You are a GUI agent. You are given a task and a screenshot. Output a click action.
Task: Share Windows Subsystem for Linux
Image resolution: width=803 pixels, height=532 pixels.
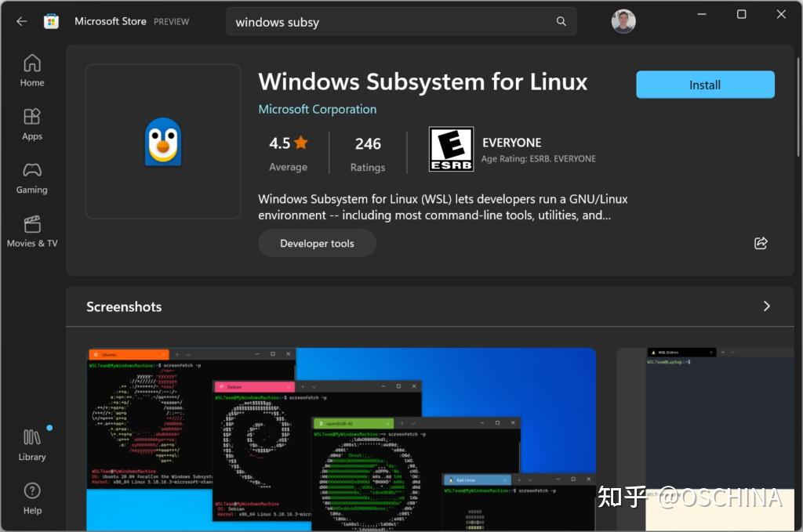coord(761,243)
